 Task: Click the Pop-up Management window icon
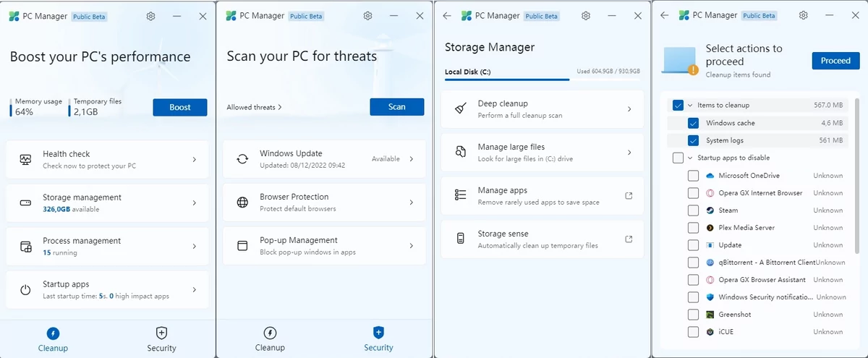click(243, 246)
